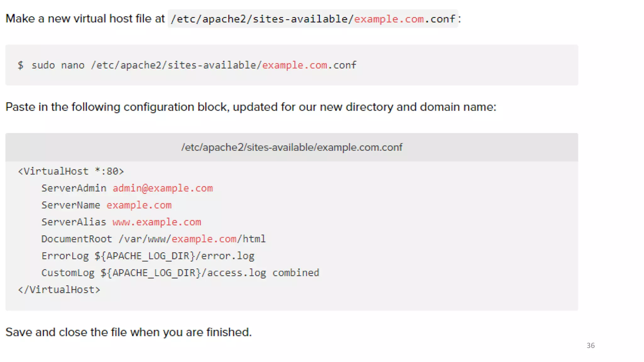
Task: Click the CustomLog access.log combined line
Action: (x=180, y=273)
